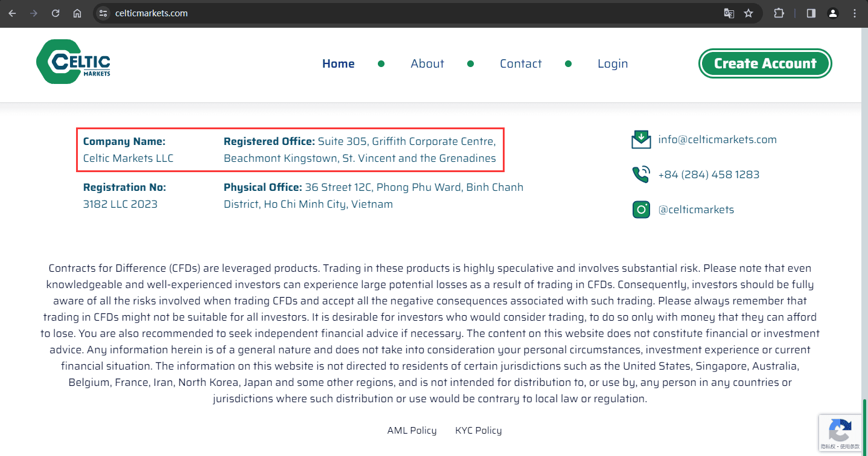The height and width of the screenshot is (456, 868).
Task: Click the Physical Office label
Action: pos(263,187)
